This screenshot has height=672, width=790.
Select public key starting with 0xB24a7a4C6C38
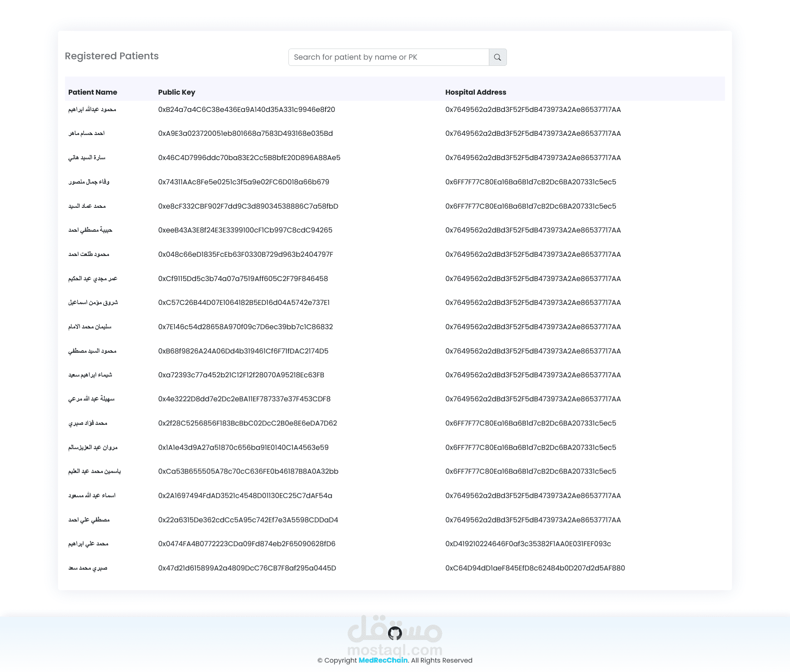click(x=246, y=109)
